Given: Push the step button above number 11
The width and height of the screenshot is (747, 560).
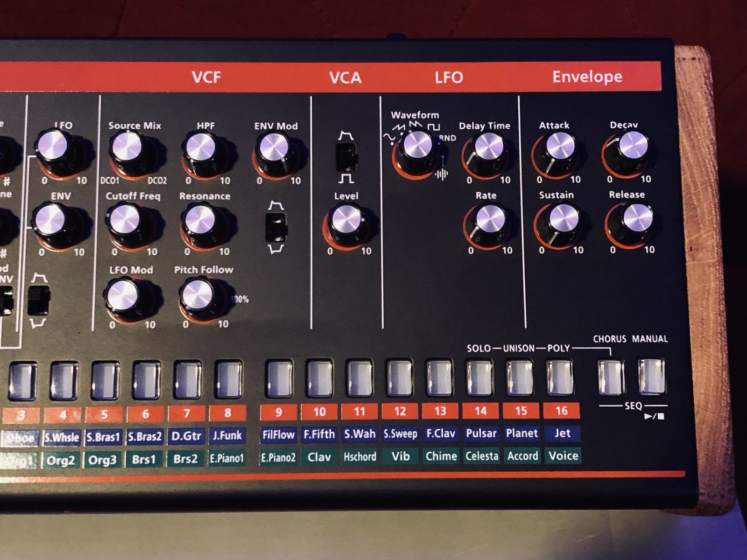Looking at the screenshot, I should tap(359, 377).
